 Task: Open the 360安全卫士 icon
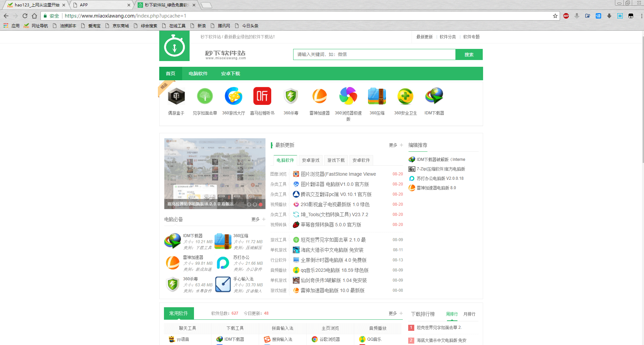click(405, 96)
